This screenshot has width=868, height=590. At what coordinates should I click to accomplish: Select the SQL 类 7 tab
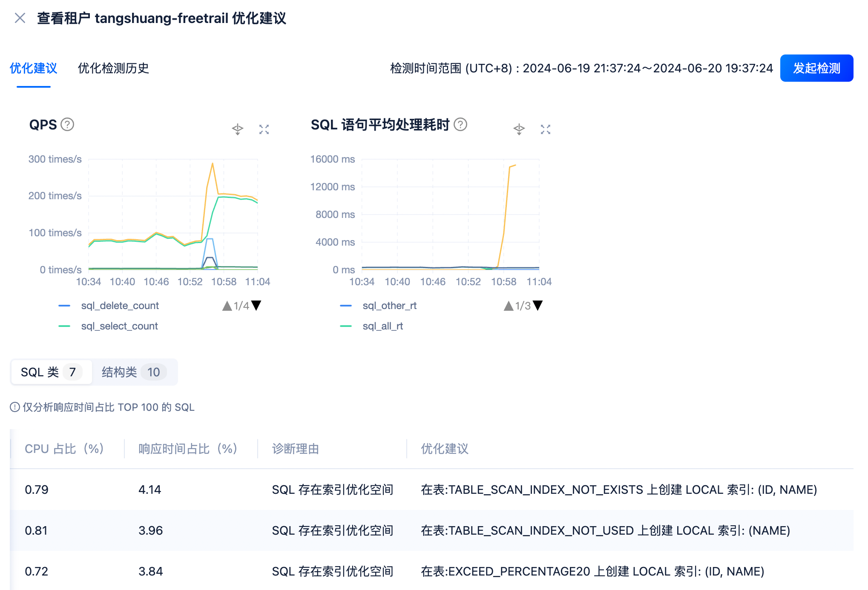(x=51, y=372)
